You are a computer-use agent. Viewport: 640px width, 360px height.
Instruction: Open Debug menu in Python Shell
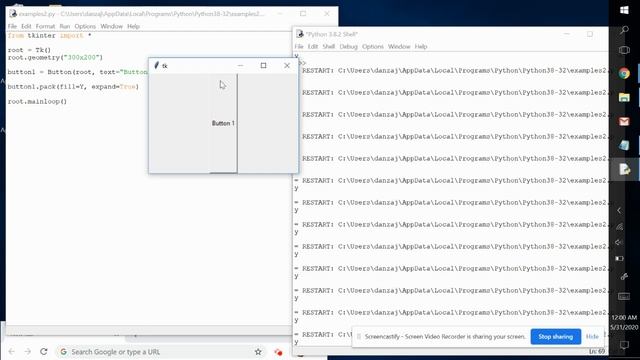[349, 47]
